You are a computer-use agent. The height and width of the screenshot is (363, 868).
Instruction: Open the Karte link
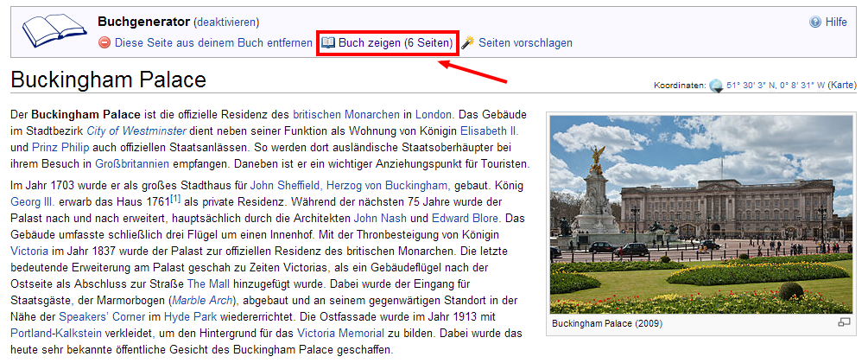(x=843, y=86)
